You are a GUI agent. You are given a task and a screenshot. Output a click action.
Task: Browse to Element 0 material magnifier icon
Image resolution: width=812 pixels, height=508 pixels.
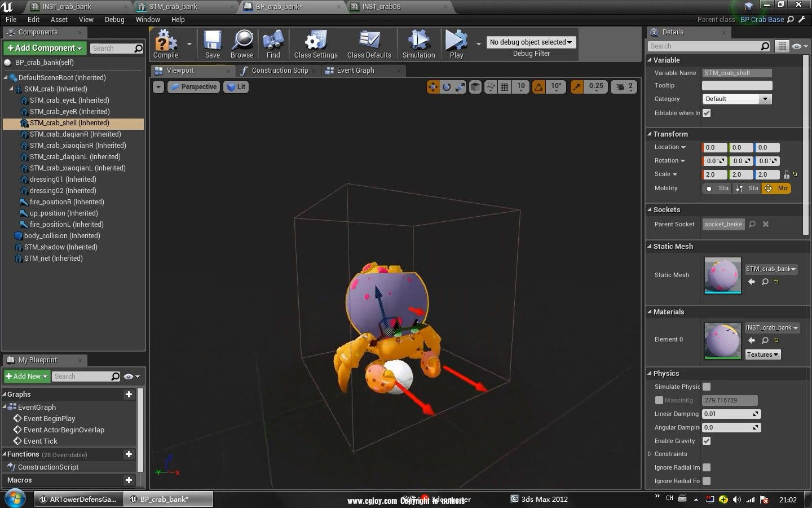pos(765,340)
